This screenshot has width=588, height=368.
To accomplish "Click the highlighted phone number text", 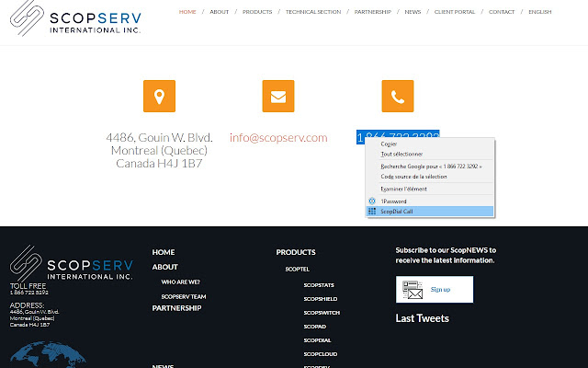I will 398,134.
